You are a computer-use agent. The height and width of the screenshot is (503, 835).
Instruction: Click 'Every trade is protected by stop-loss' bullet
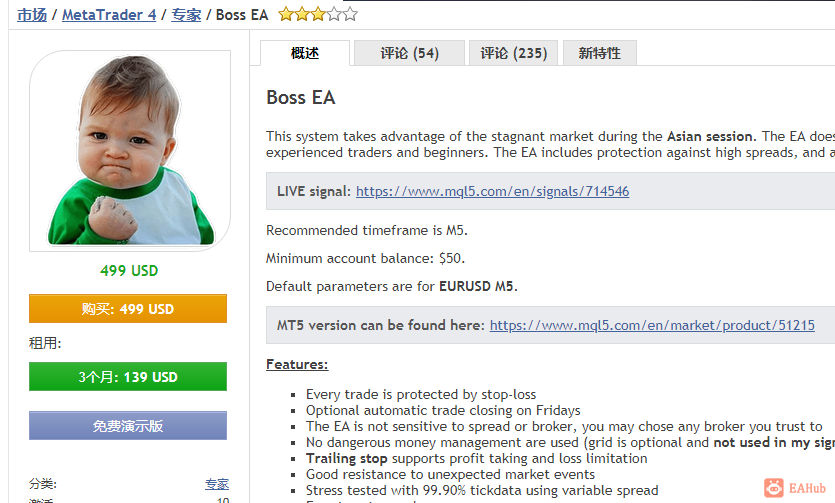pos(421,394)
